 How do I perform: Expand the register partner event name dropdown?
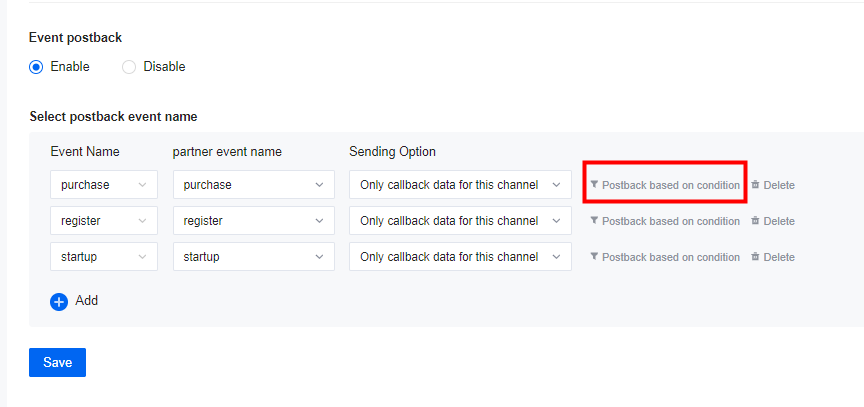253,221
